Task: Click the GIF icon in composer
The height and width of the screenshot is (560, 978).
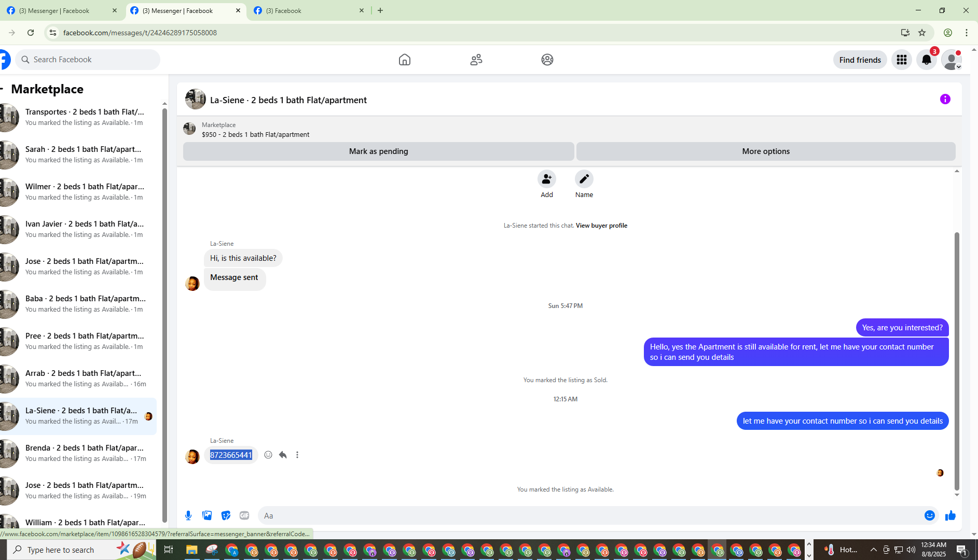Action: tap(244, 515)
